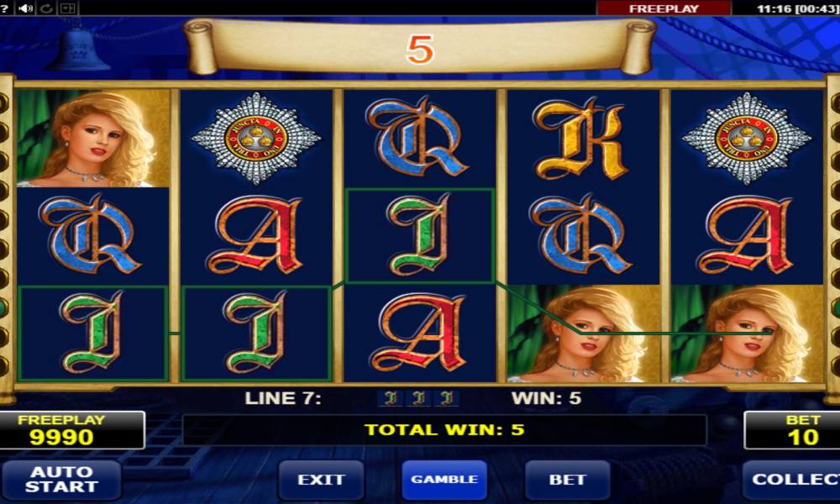This screenshot has width=840, height=504.
Task: Open the help question mark icon
Action: tap(4, 8)
